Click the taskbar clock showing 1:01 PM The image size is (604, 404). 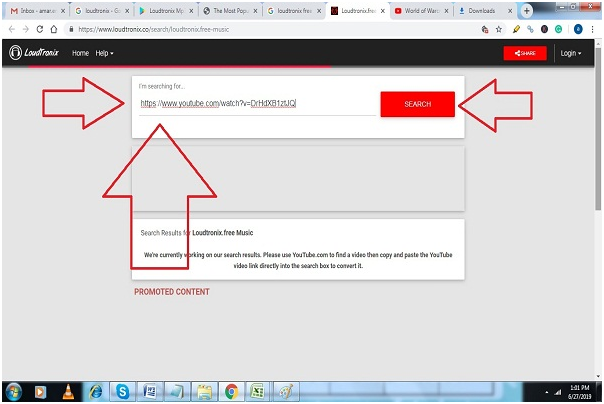click(x=579, y=392)
